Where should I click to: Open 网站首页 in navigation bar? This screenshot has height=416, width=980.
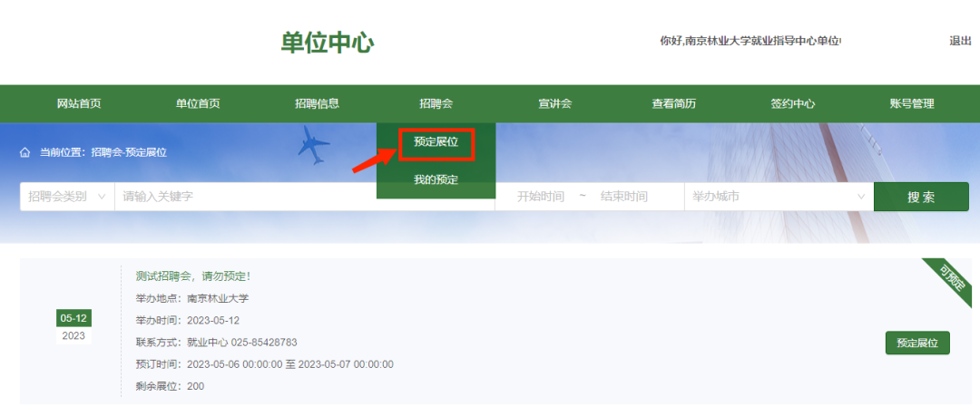point(79,104)
